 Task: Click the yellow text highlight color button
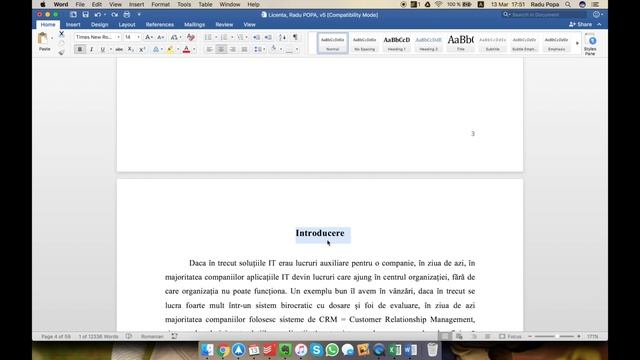click(170, 49)
